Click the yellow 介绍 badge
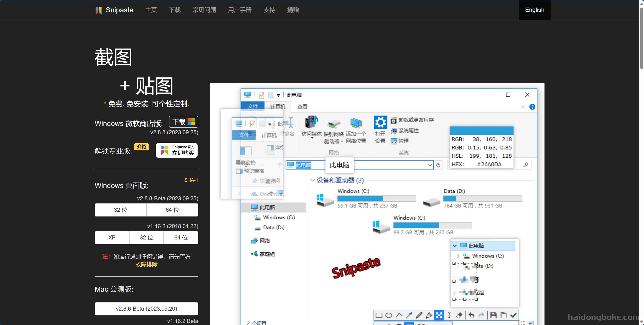The height and width of the screenshot is (325, 644). click(x=142, y=147)
